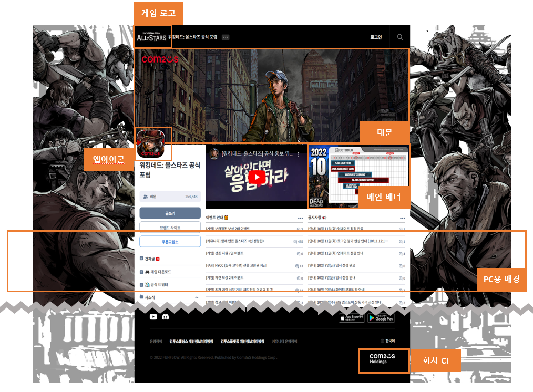Viewport: 533px width, 392px height.
Task: Play the YouTube promo video
Action: click(x=257, y=177)
